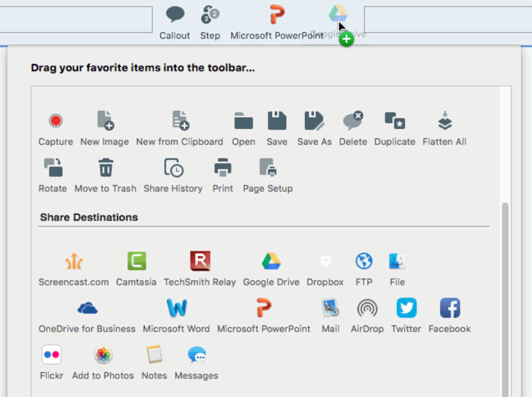Viewport: 532px width, 397px height.
Task: Click the Save As icon
Action: point(314,121)
